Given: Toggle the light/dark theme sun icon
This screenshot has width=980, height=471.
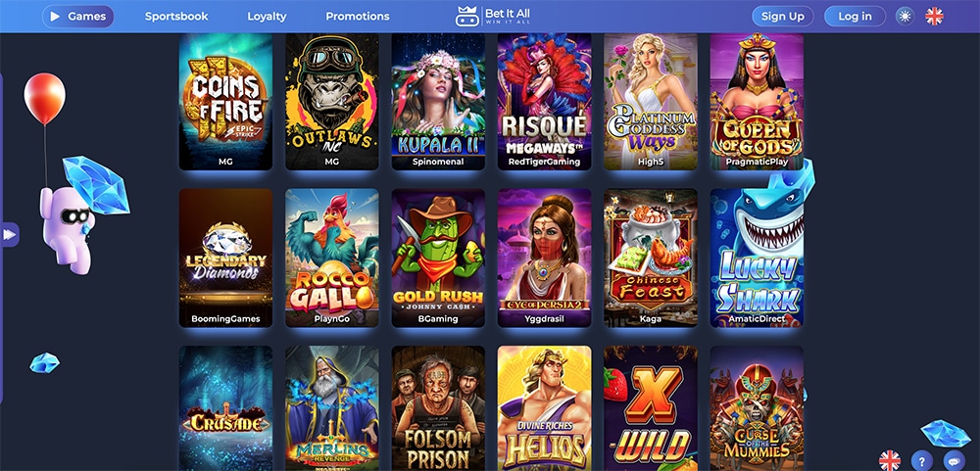Looking at the screenshot, I should 905,17.
